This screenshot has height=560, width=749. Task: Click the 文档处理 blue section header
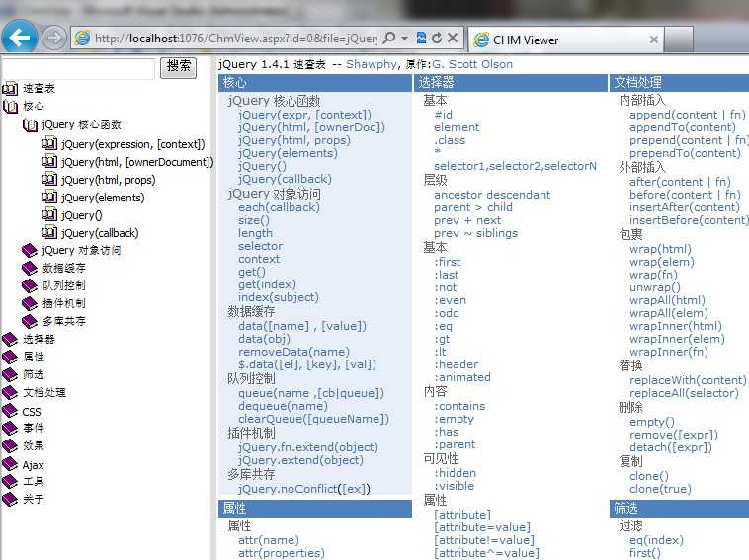[x=679, y=83]
